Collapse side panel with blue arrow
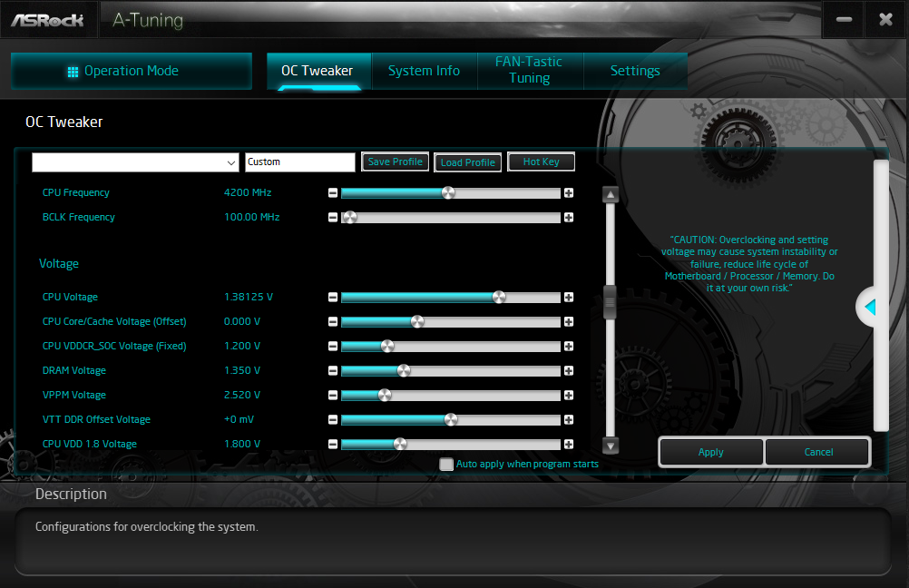The image size is (909, 588). [x=870, y=308]
